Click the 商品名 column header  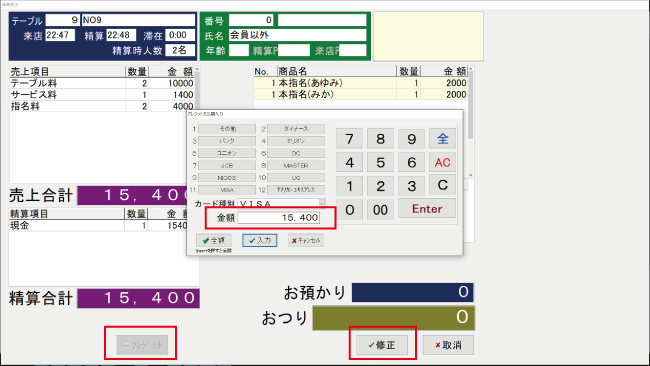tap(337, 71)
